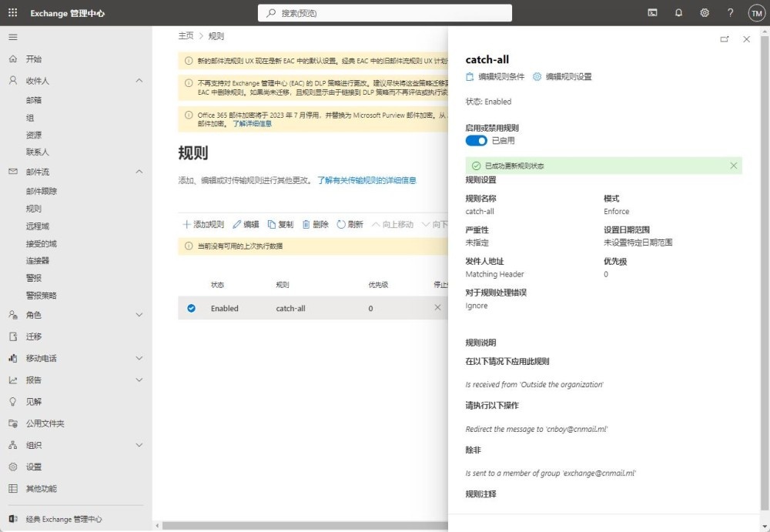The width and height of the screenshot is (770, 532).
Task: Select 邮件跟踪 in the sidebar
Action: tap(42, 191)
